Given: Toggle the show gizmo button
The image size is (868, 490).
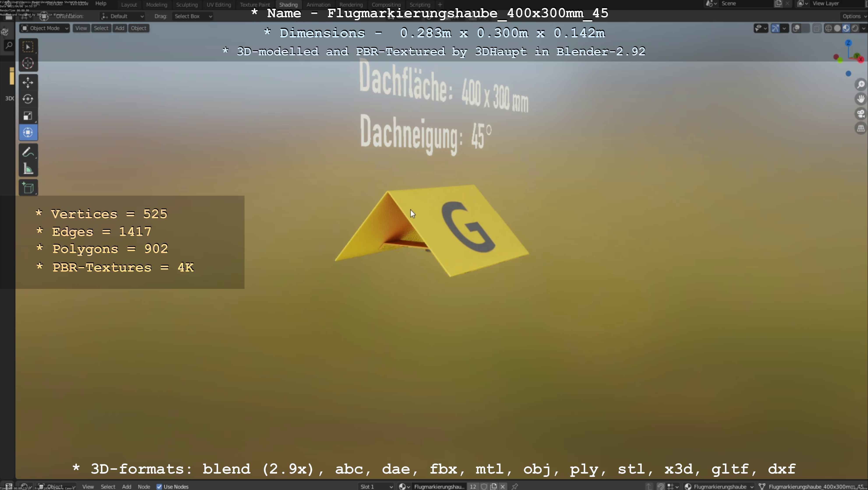Looking at the screenshot, I should click(x=775, y=28).
